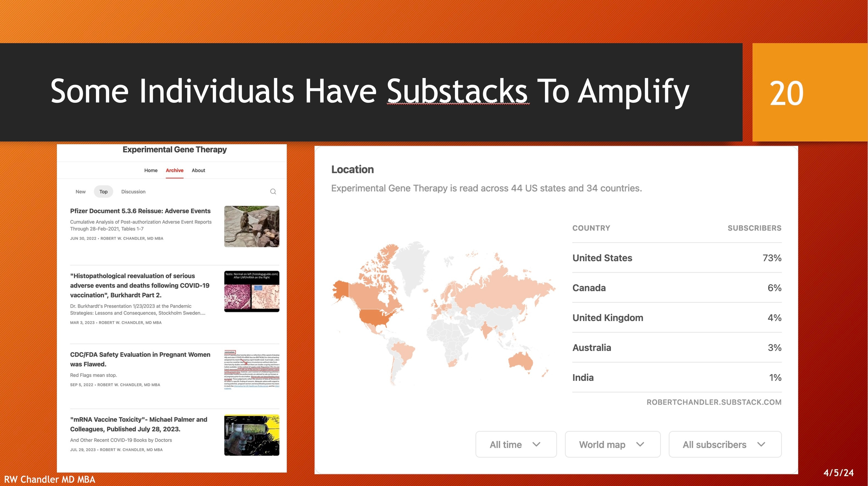Click the 'JUN 30, 2022' post byline

117,238
